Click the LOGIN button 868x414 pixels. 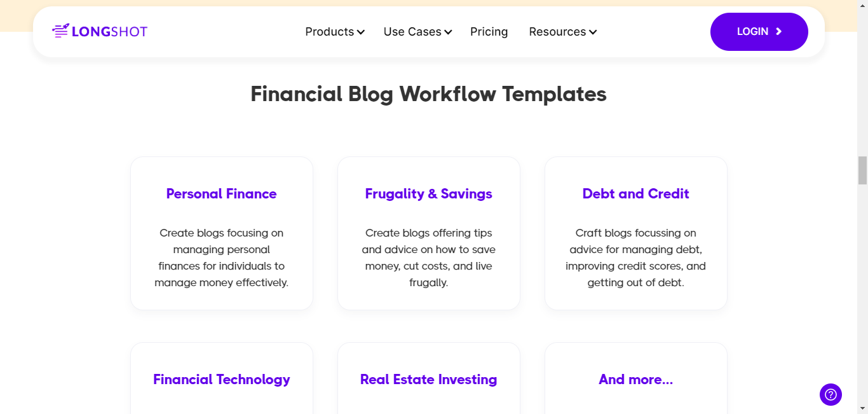(x=759, y=32)
